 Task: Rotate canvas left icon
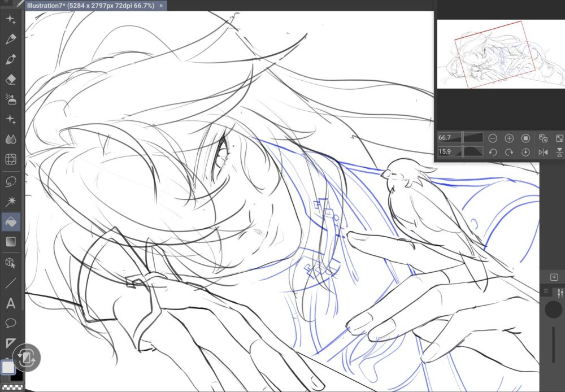pos(493,152)
